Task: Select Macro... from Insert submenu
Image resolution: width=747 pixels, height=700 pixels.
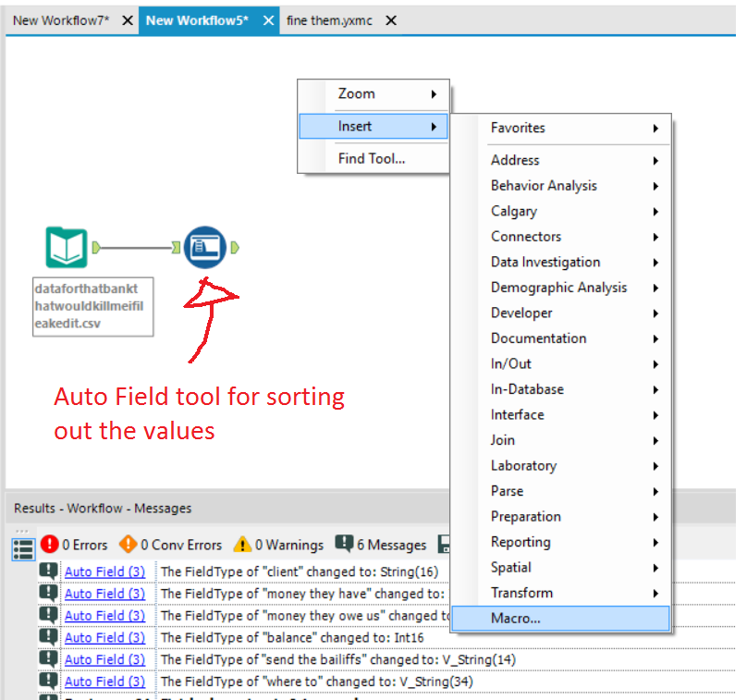Action: pyautogui.click(x=516, y=619)
